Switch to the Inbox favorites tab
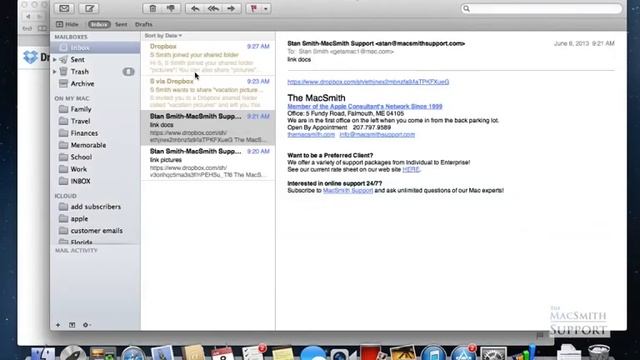Screen dimensions: 640x360 pos(99,24)
